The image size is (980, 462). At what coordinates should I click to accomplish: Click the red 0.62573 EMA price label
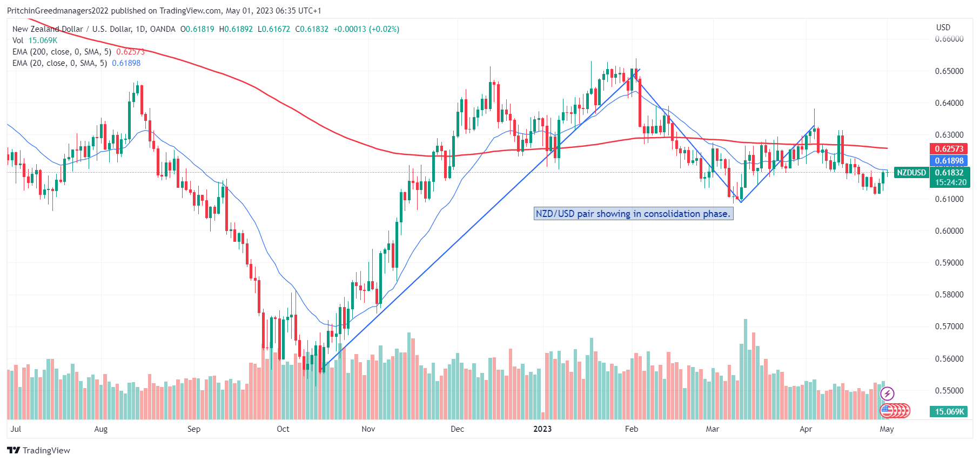pyautogui.click(x=949, y=149)
